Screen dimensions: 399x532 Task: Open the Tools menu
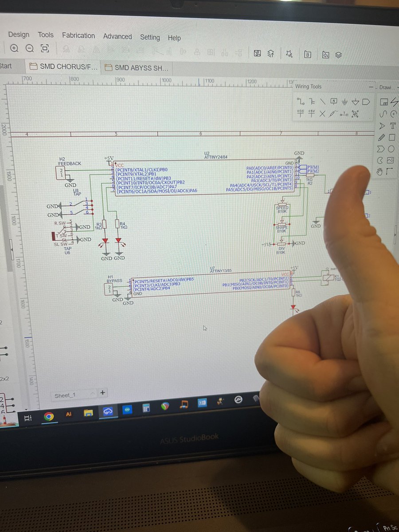[x=46, y=35]
